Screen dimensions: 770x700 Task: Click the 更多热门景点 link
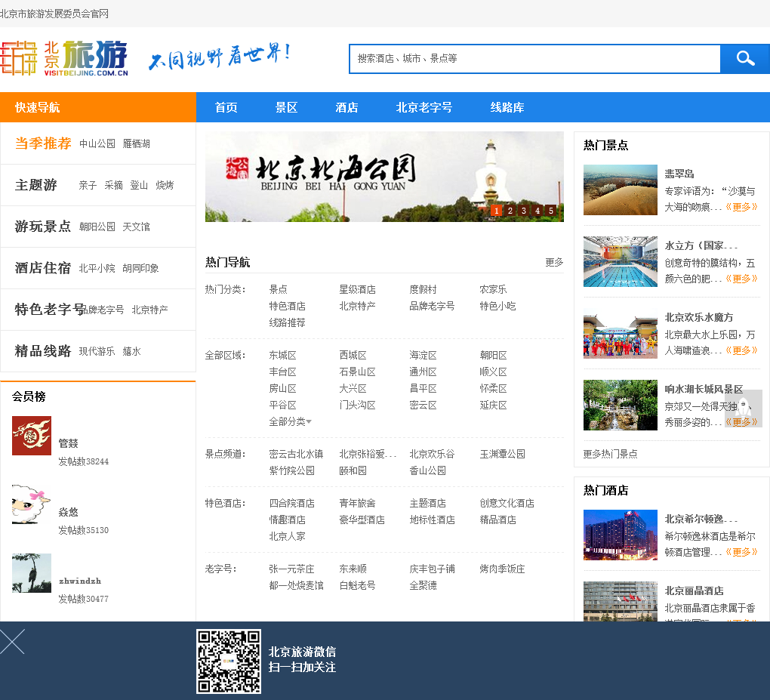[x=610, y=454]
